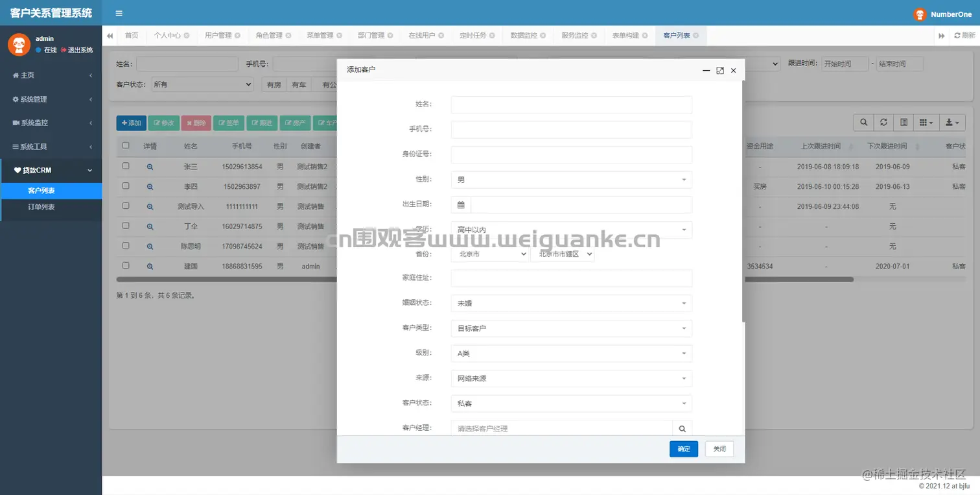
Task: Click the red 删除 button
Action: 196,123
